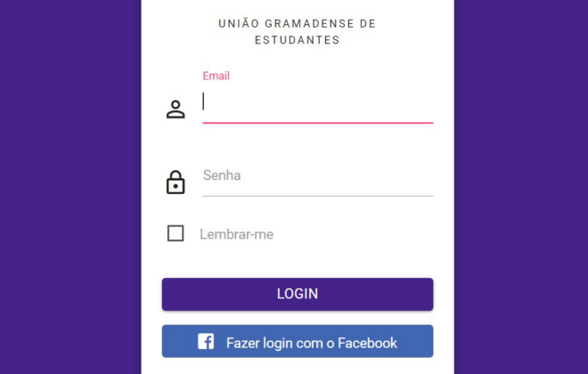Click the word Facebook in blue button
The width and height of the screenshot is (588, 374).
click(367, 343)
